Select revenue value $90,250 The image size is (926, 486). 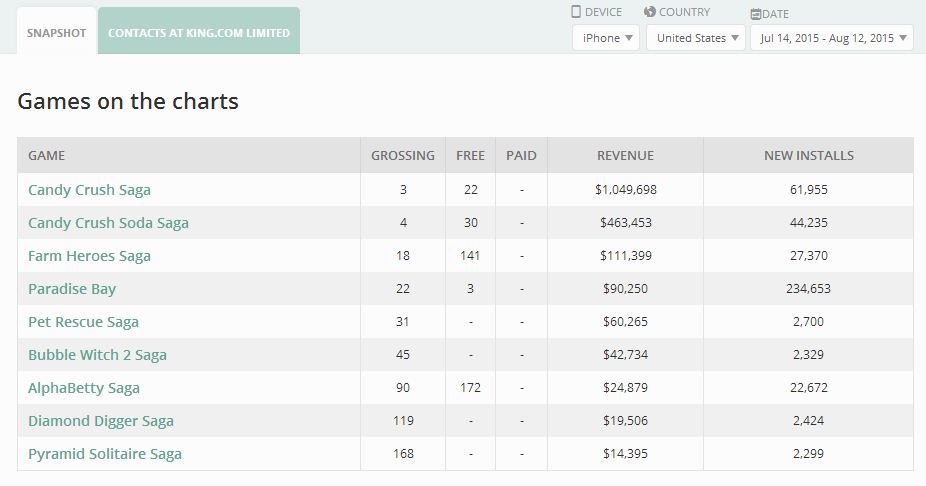coord(625,289)
